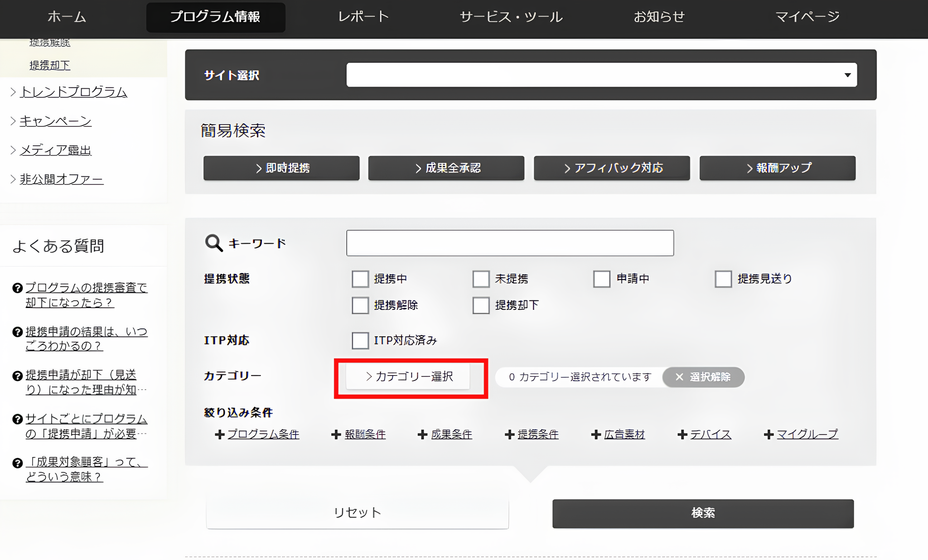Click the question icon beside 提携申請の結果 FAQ
The width and height of the screenshot is (928, 560).
pyautogui.click(x=16, y=331)
